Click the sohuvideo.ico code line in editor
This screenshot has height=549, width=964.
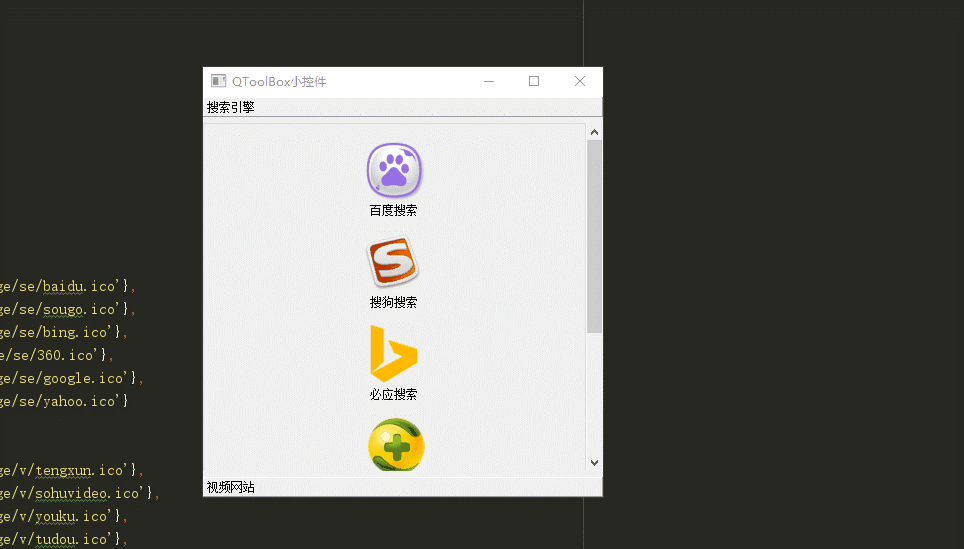(x=79, y=493)
